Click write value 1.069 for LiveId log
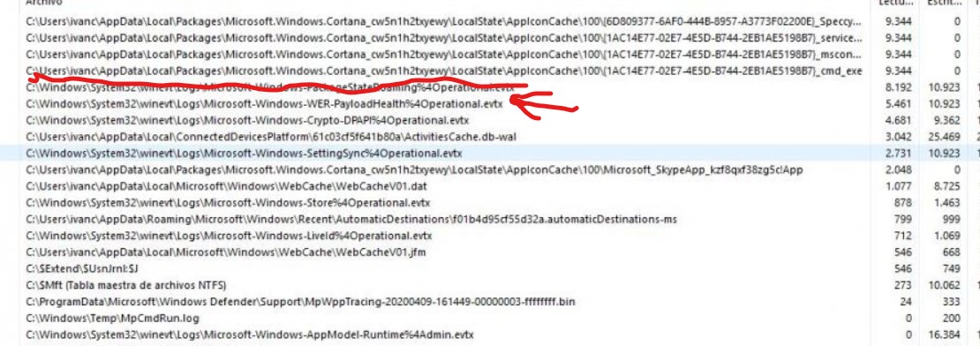The image size is (980, 346). coord(946,236)
